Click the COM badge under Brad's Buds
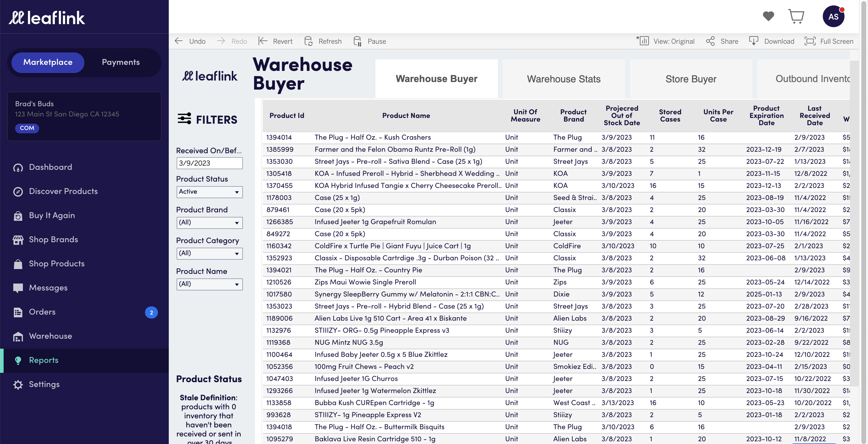Image resolution: width=868 pixels, height=444 pixels. tap(27, 128)
